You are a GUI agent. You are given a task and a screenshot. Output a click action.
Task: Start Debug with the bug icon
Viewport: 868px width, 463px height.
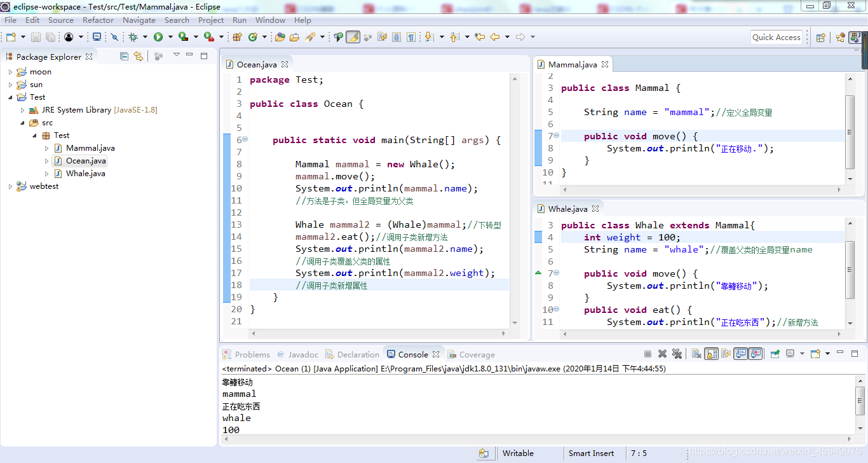click(133, 37)
